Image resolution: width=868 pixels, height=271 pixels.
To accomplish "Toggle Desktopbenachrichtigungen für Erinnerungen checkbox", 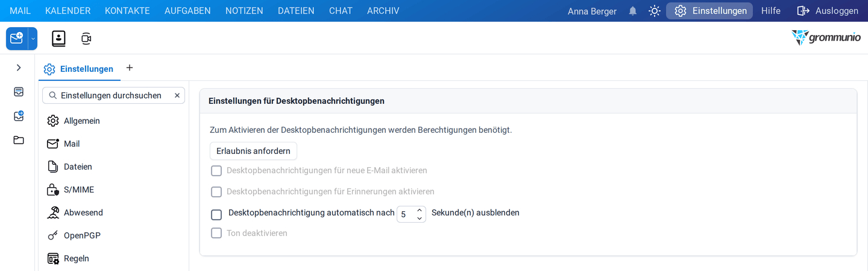I will [216, 192].
